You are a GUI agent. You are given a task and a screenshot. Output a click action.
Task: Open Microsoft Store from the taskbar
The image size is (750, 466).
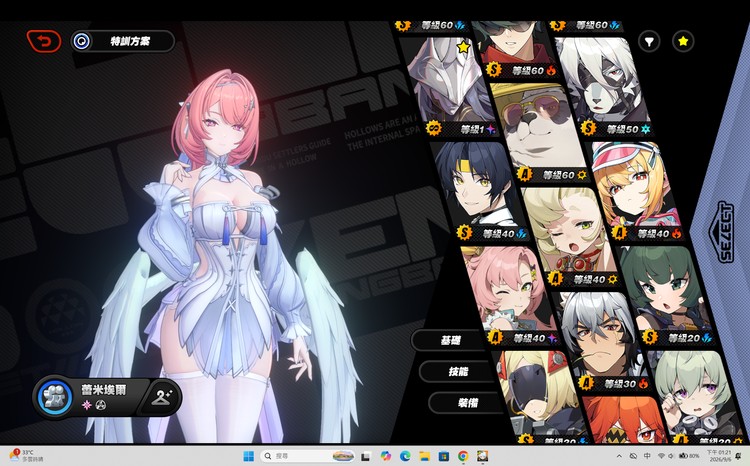pos(443,456)
